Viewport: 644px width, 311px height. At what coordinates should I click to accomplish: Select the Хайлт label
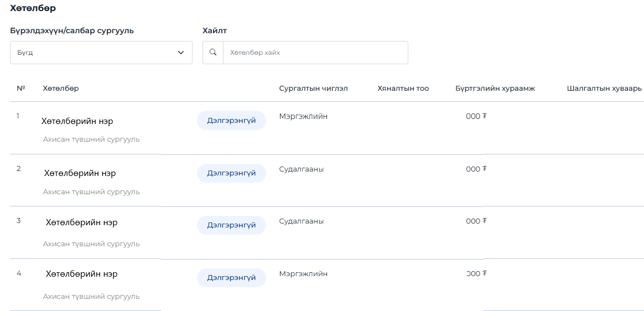coord(215,31)
